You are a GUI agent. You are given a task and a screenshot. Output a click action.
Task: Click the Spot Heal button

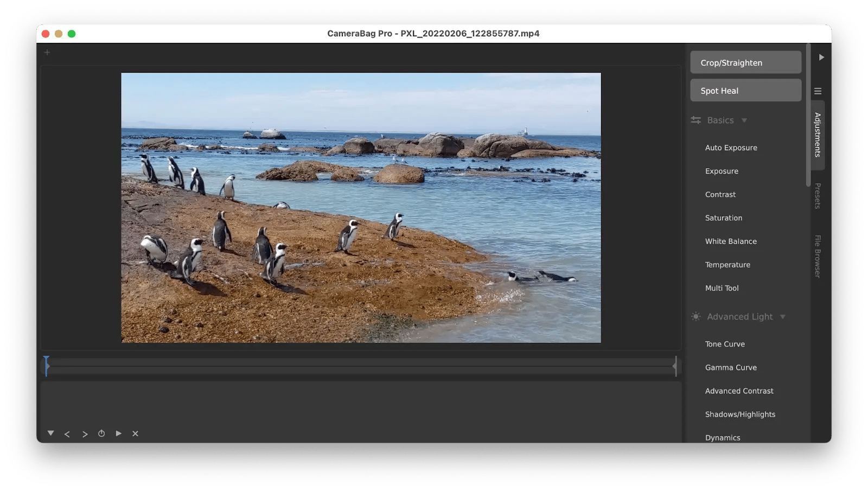pos(746,91)
